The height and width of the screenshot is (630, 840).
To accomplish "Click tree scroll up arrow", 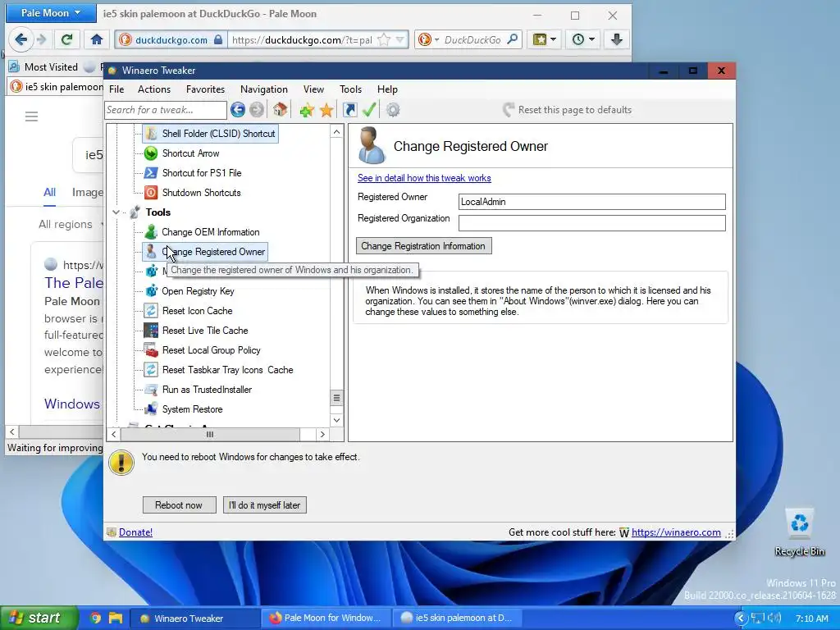I will tap(336, 132).
